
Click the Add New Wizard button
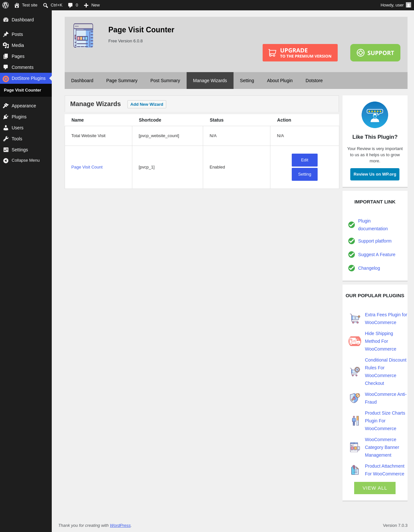point(147,104)
